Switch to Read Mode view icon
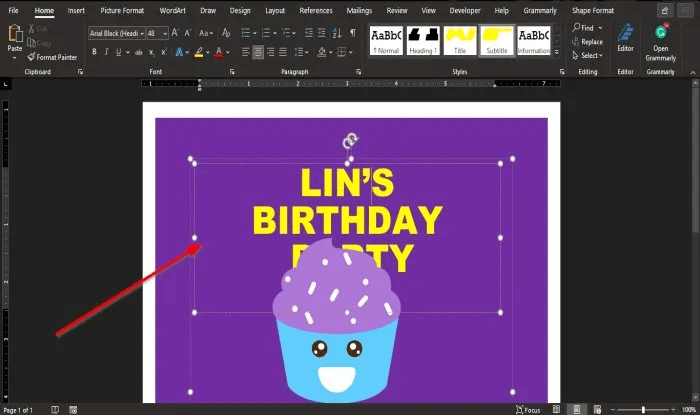The height and width of the screenshot is (415, 700). click(556, 409)
